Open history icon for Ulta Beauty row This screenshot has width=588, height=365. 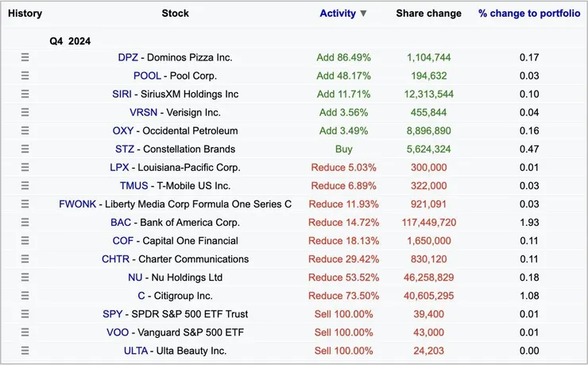[25, 351]
